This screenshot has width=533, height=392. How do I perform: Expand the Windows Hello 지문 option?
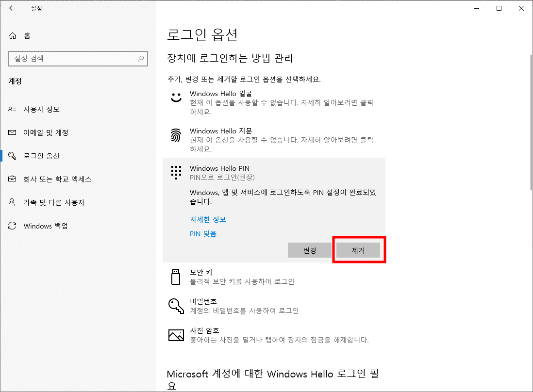274,140
